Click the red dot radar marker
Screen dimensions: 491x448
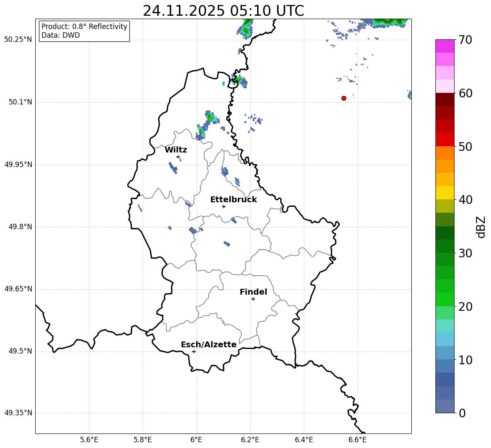pyautogui.click(x=343, y=98)
